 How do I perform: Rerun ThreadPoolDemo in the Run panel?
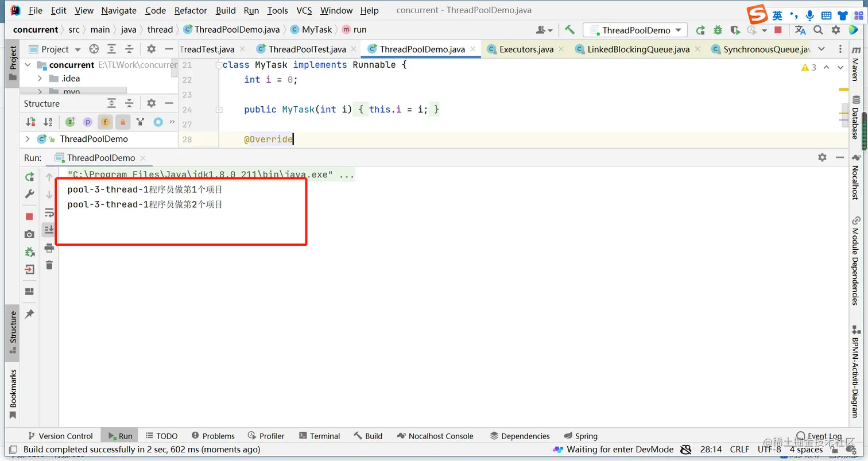(29, 177)
